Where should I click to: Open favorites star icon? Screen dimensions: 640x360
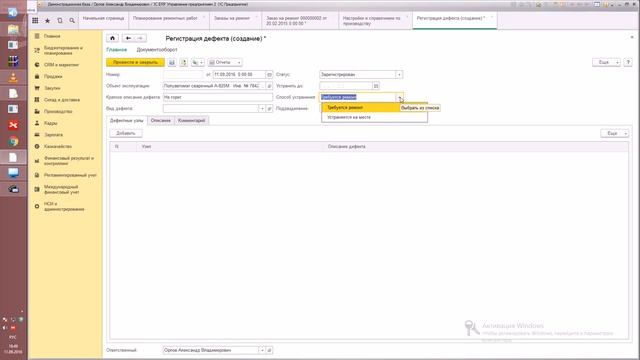tap(47, 20)
